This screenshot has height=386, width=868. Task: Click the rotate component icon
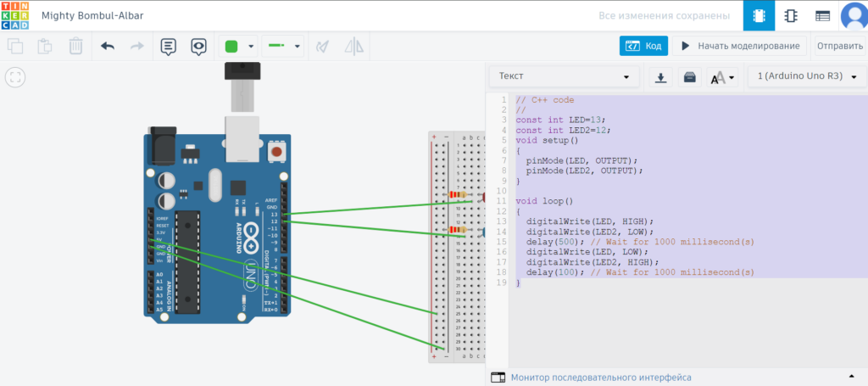tap(322, 47)
